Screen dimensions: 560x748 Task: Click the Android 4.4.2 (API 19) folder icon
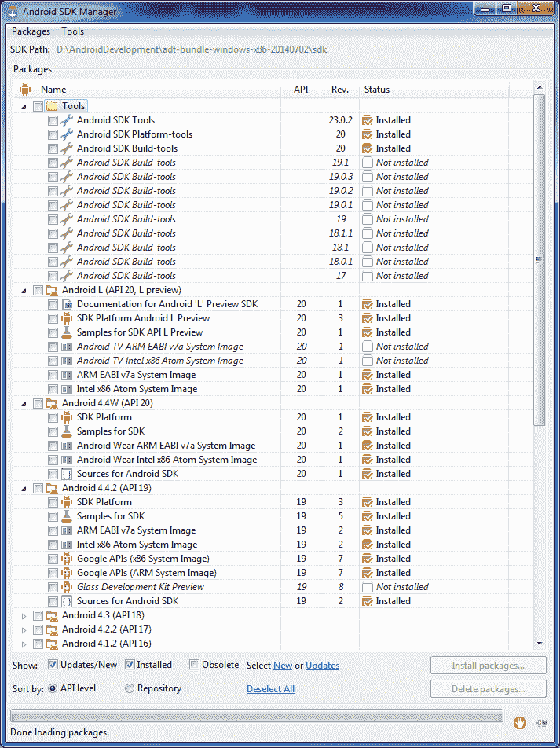(x=52, y=488)
